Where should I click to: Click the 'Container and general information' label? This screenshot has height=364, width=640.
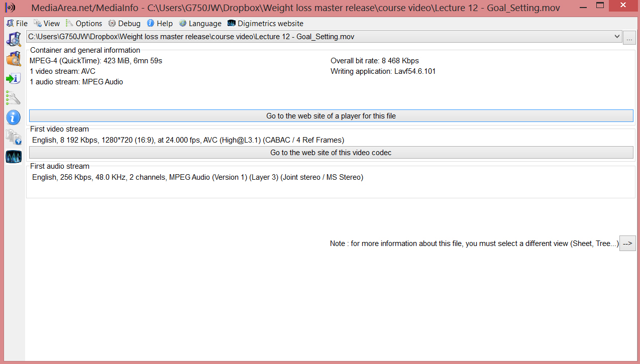tap(85, 50)
